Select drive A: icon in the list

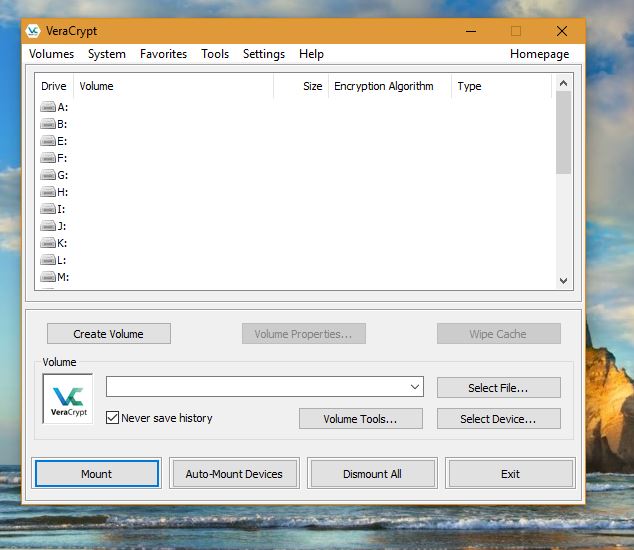48,107
